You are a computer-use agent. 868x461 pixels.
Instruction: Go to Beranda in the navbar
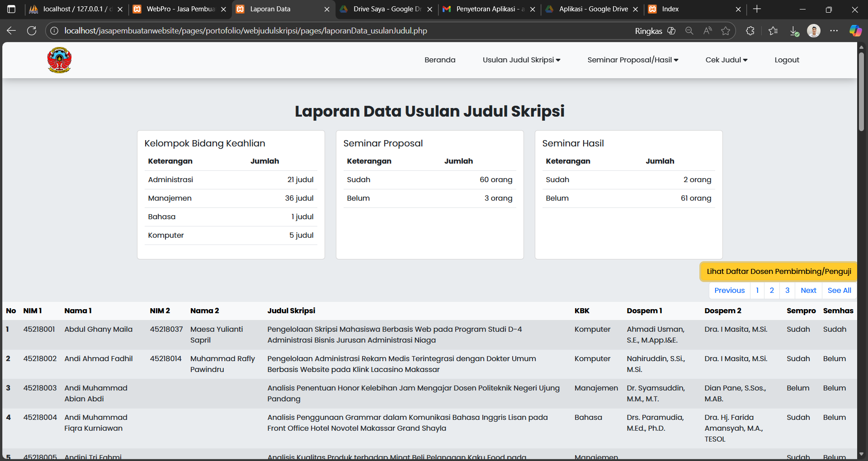(439, 60)
